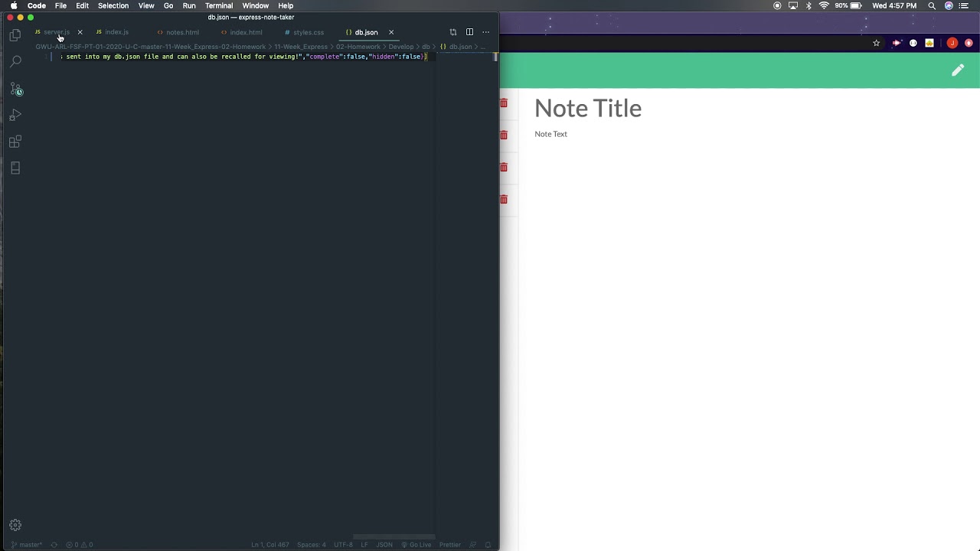Click the Synchronize Changes status icon

[54, 545]
